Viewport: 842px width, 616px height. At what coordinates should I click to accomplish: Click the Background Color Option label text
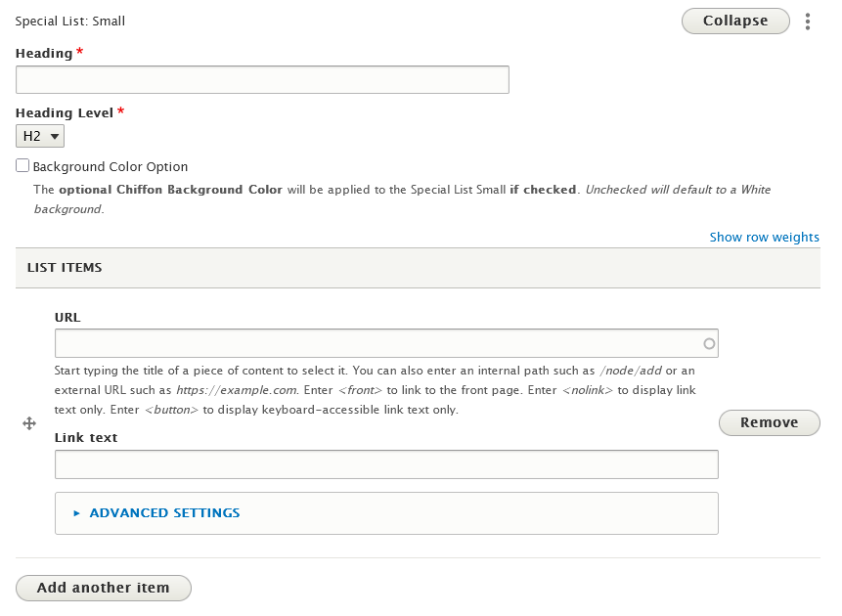[111, 167]
